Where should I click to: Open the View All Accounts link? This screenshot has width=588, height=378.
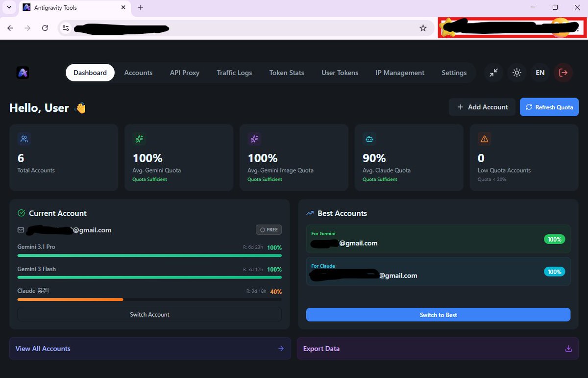[150, 349]
